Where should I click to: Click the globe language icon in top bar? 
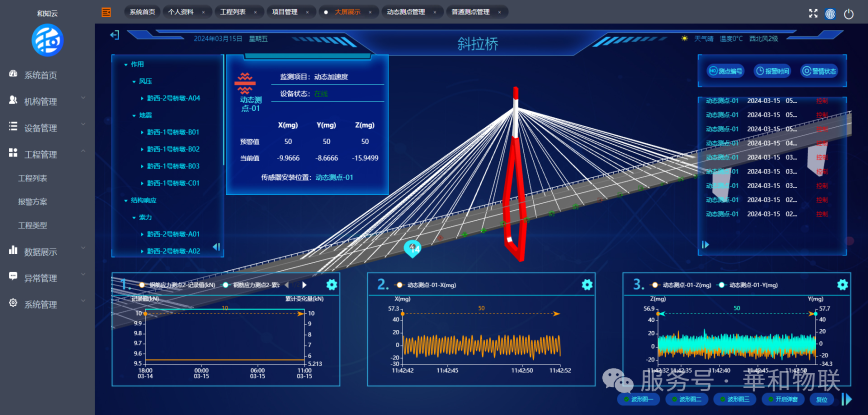pos(830,14)
